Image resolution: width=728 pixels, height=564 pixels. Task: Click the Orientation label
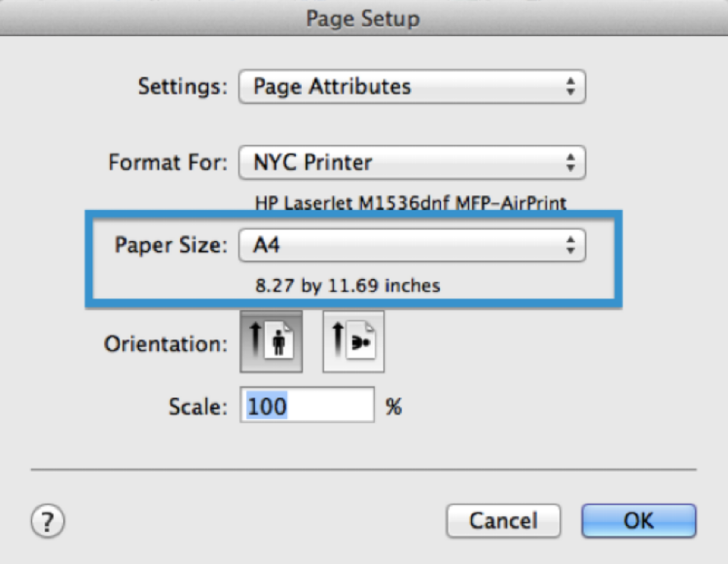(165, 344)
